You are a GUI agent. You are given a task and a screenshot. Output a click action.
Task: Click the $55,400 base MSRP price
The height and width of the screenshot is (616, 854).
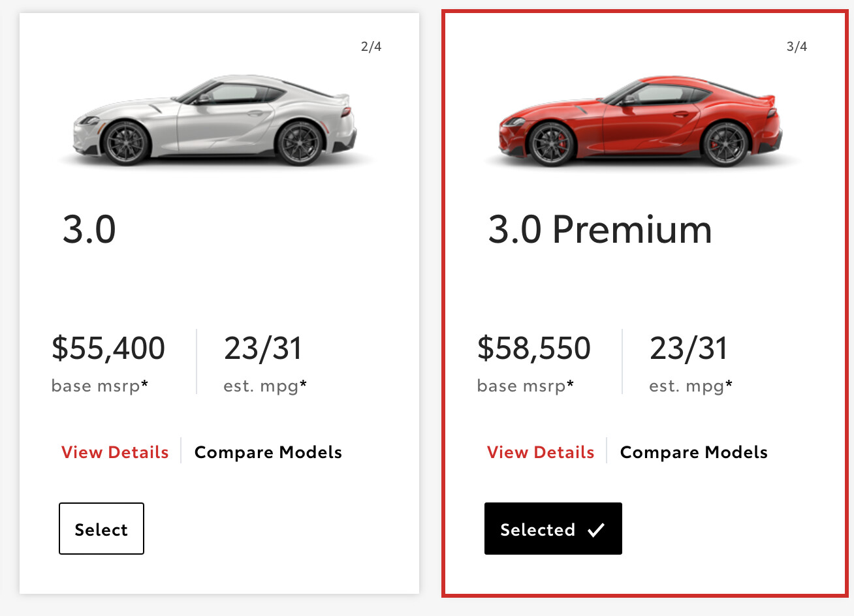[x=108, y=348]
